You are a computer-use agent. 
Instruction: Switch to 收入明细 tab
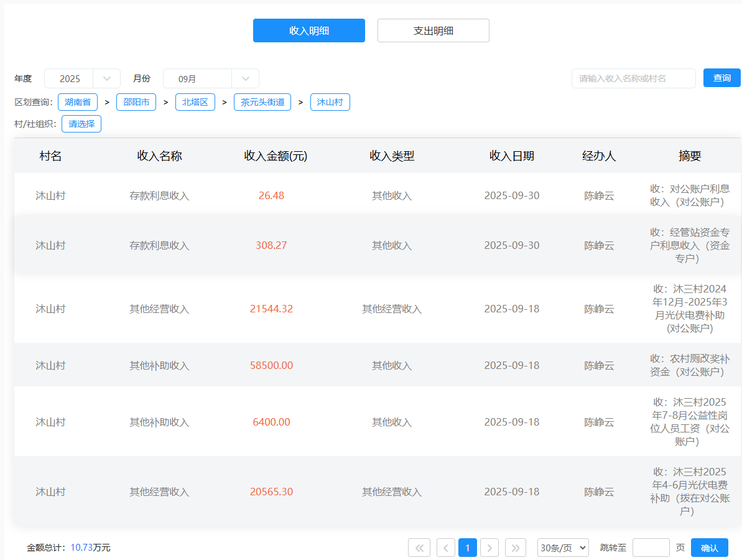pos(309,30)
